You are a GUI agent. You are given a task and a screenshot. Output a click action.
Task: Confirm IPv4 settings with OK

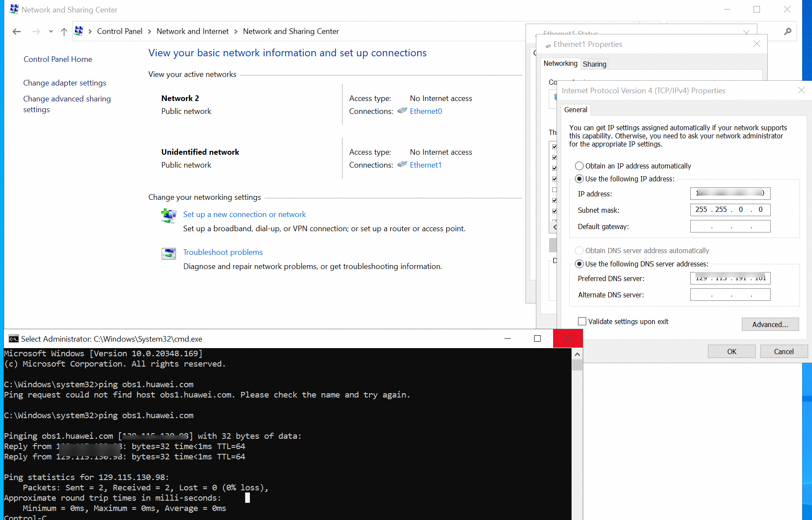pyautogui.click(x=732, y=352)
